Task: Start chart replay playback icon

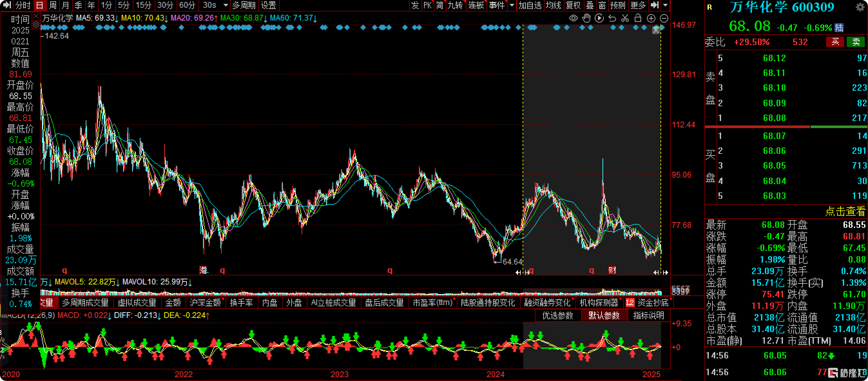Action: [599, 18]
